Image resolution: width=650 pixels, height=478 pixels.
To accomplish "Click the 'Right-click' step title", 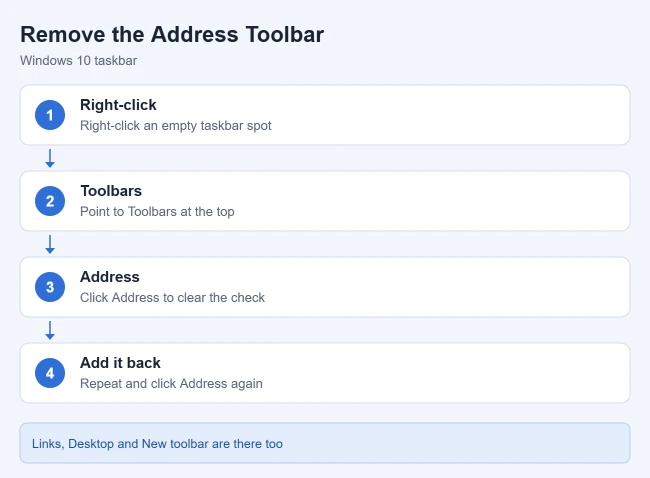I will (x=118, y=105).
